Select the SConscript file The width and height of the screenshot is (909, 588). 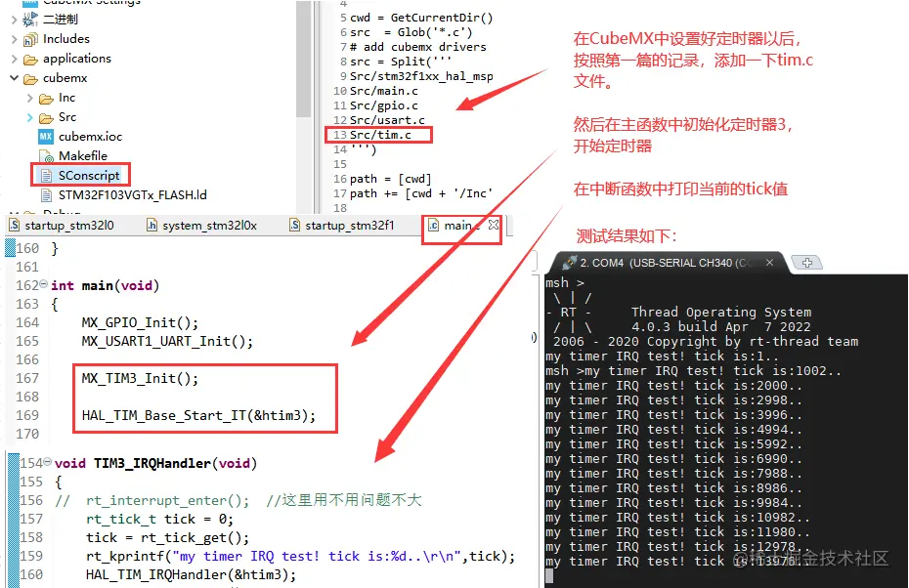point(89,176)
